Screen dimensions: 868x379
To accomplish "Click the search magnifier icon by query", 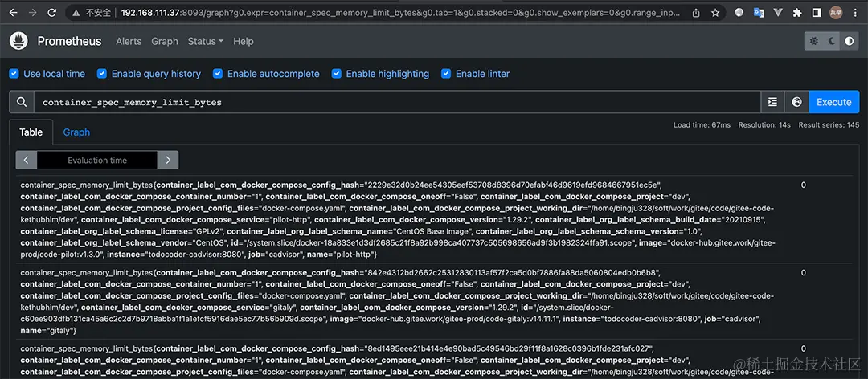I will (x=22, y=102).
